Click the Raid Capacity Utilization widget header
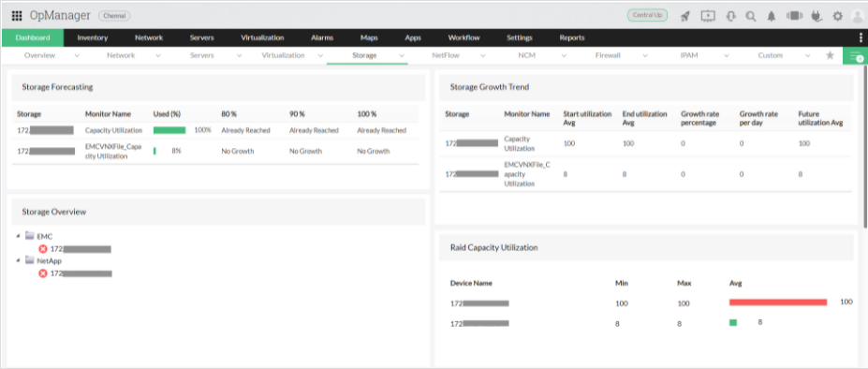The height and width of the screenshot is (369, 868). (646, 247)
